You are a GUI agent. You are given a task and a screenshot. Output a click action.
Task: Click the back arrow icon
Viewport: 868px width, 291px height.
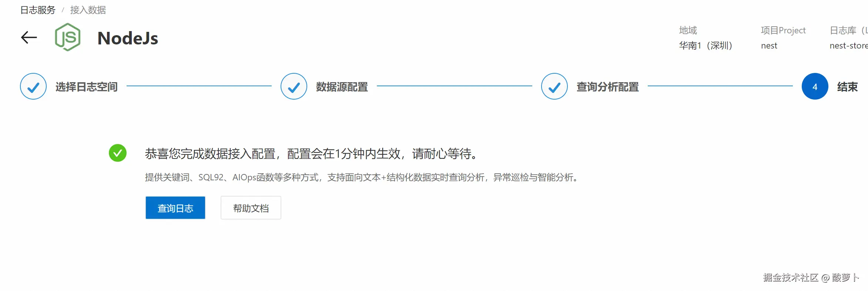29,37
